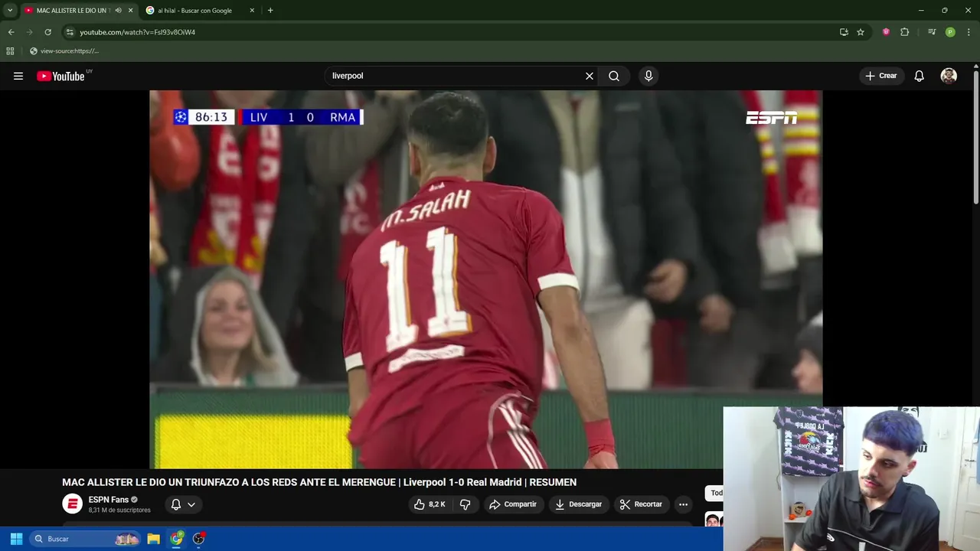This screenshot has width=980, height=551.
Task: Open the YouTube guide hamburger menu
Action: click(x=18, y=76)
